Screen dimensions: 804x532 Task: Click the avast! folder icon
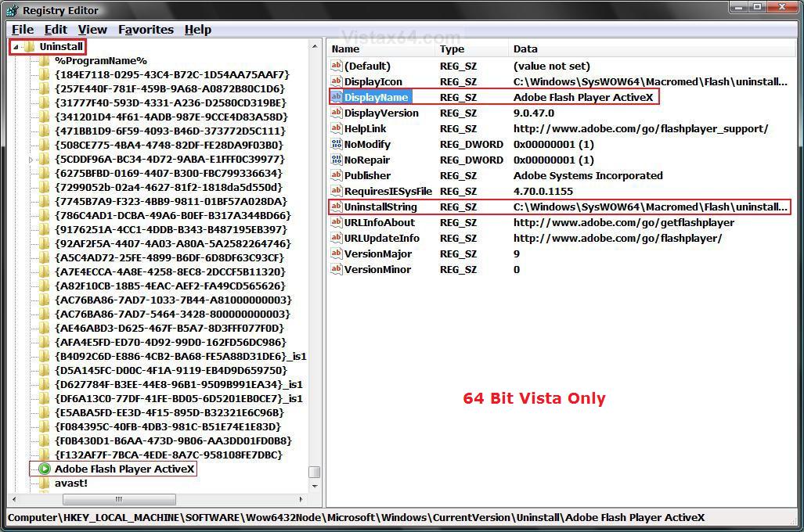(x=45, y=483)
